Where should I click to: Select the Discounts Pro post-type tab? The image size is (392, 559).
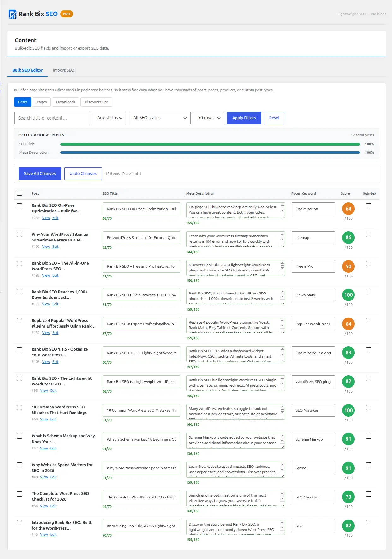coord(96,102)
